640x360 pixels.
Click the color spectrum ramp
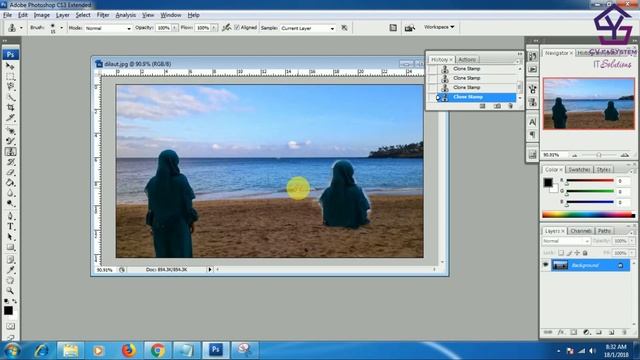pos(588,215)
